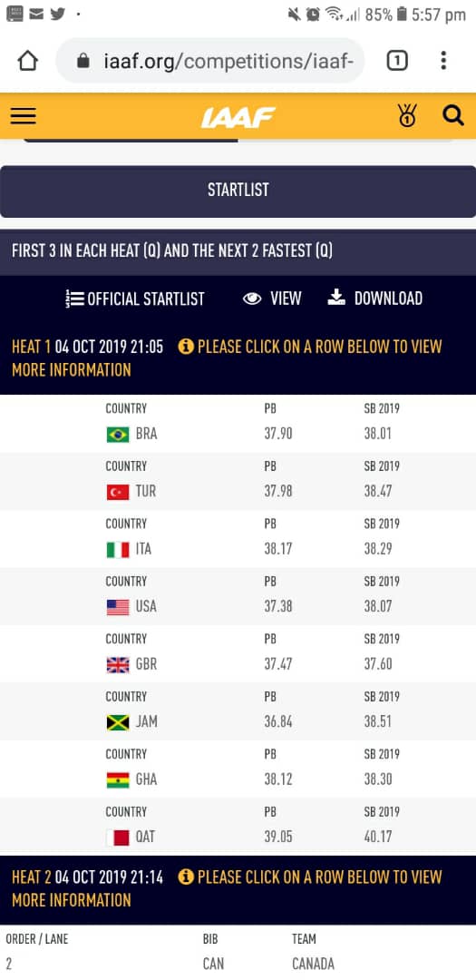The width and height of the screenshot is (476, 980).
Task: Tap the iaaf.org address bar
Action: coord(210,61)
